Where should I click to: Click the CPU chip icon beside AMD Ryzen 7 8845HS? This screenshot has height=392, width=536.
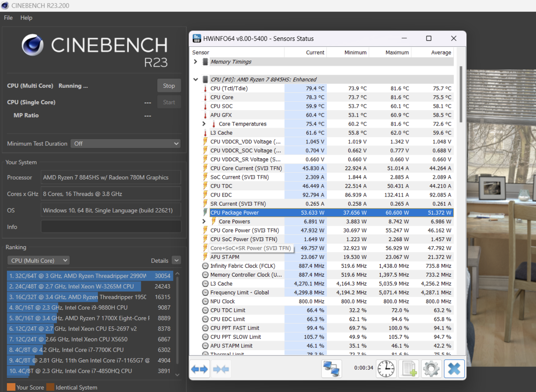[205, 79]
